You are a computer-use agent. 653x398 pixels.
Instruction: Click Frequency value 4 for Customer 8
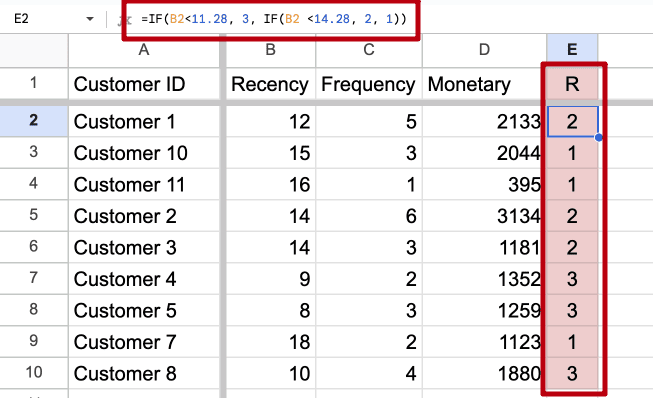coord(369,373)
